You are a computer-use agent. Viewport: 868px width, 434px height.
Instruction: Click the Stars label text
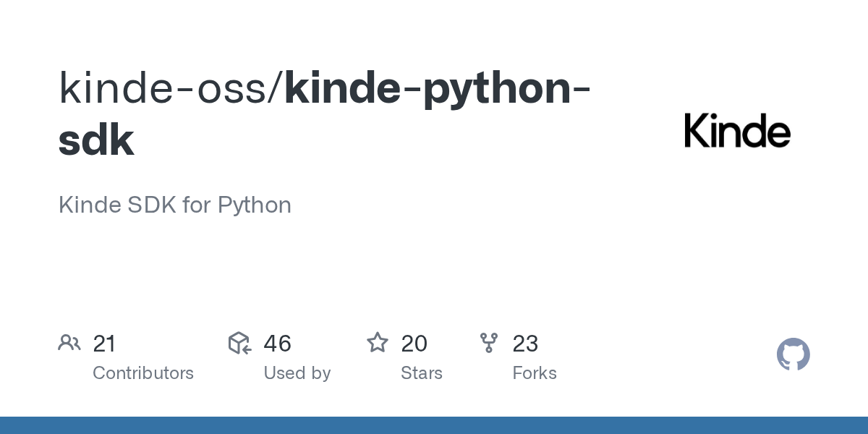(421, 373)
